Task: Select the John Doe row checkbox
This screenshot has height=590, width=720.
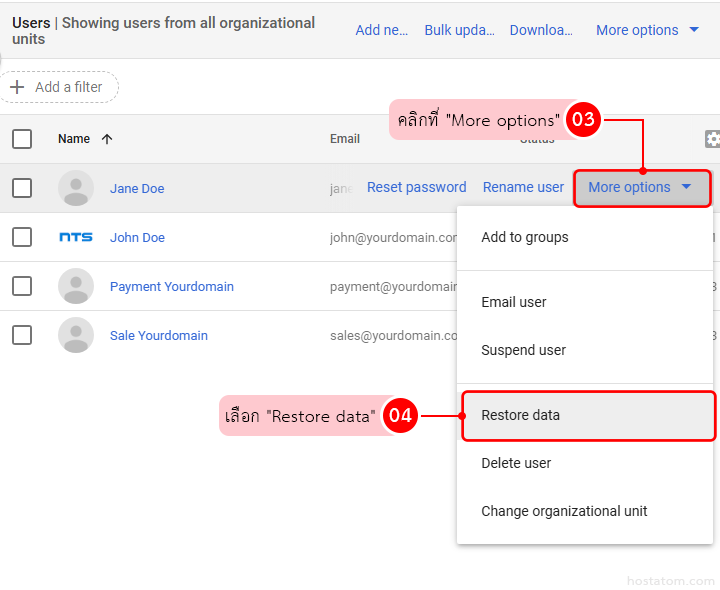Action: pos(22,237)
